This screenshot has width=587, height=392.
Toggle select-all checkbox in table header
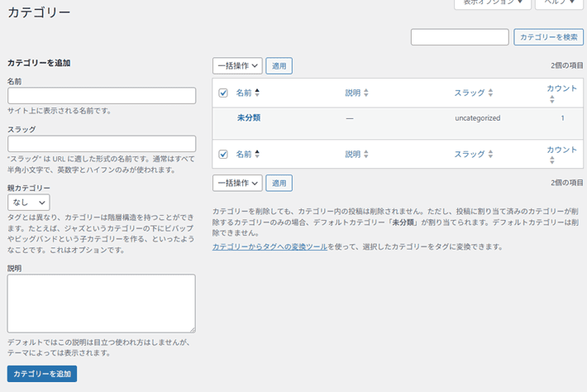point(223,93)
